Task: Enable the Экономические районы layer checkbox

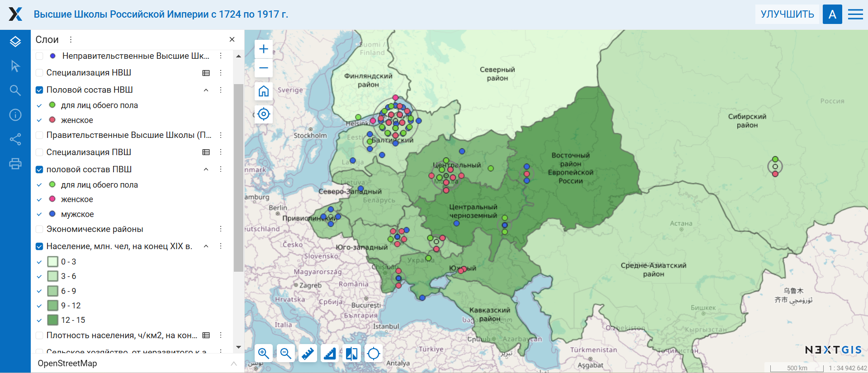Action: click(39, 229)
